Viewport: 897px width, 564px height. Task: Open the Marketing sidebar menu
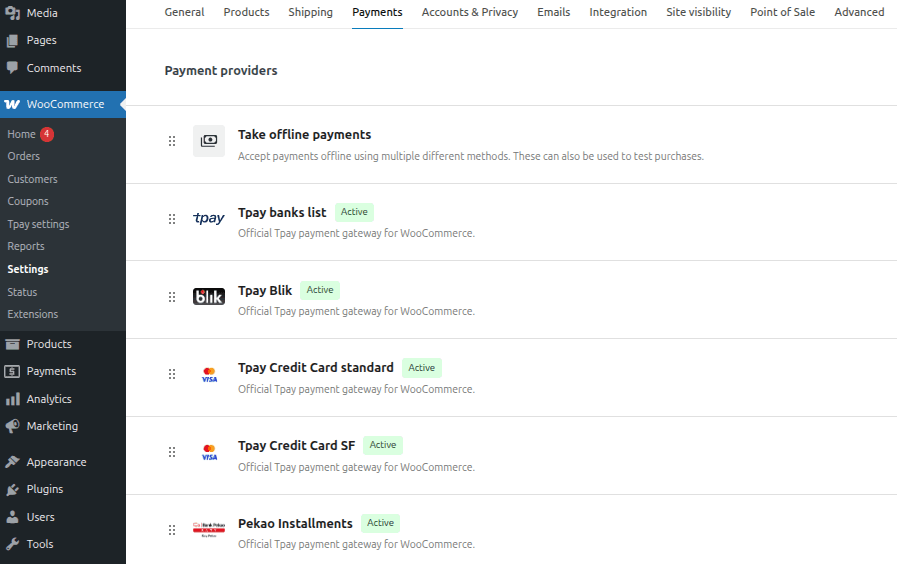[52, 426]
